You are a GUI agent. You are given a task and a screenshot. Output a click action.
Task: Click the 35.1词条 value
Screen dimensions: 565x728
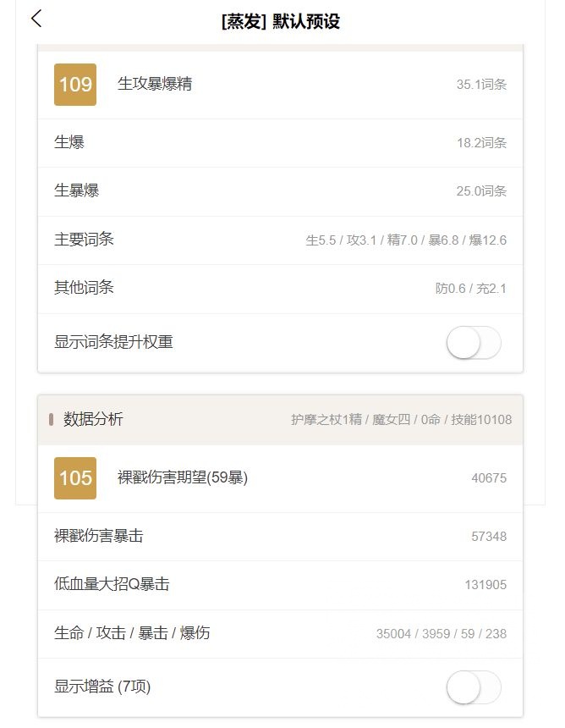[481, 85]
